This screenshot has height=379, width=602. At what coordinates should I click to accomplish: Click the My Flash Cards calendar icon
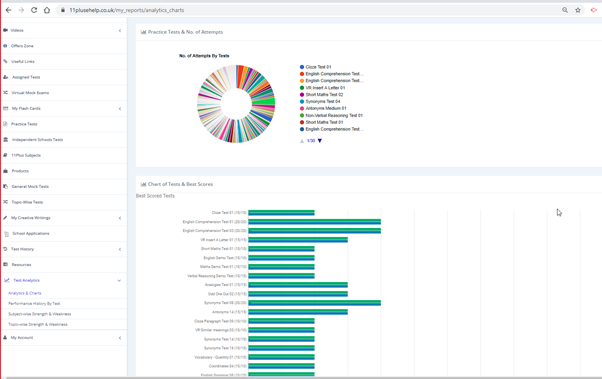point(5,108)
